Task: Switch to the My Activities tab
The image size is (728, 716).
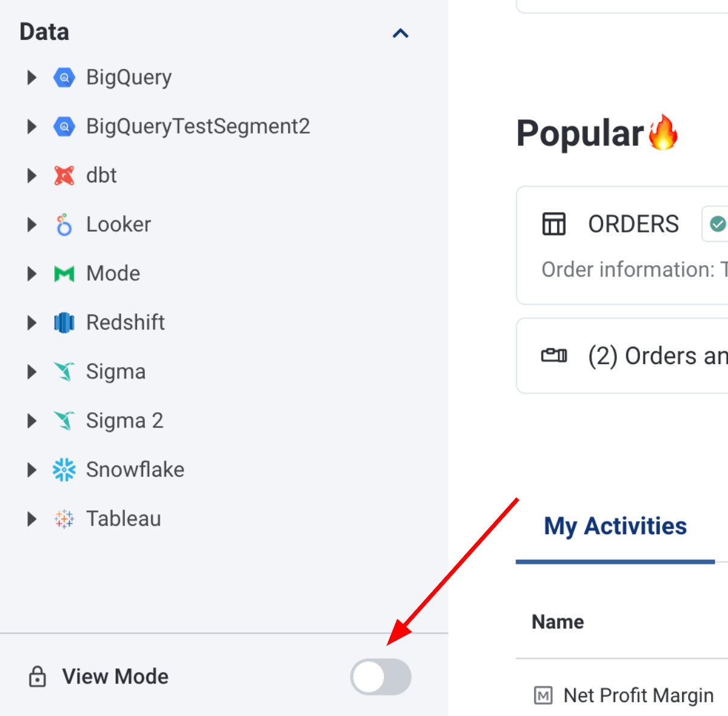Action: point(615,526)
